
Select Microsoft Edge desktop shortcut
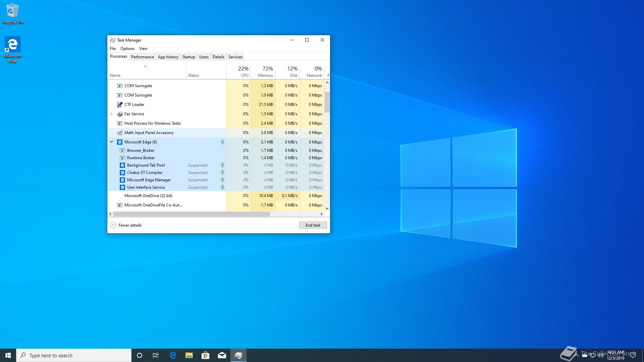(x=12, y=50)
